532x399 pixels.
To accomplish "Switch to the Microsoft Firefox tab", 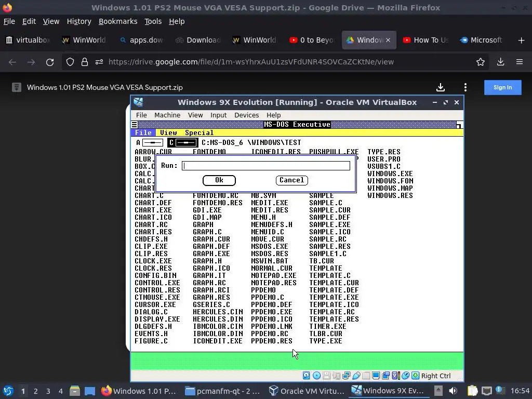I will [x=482, y=40].
